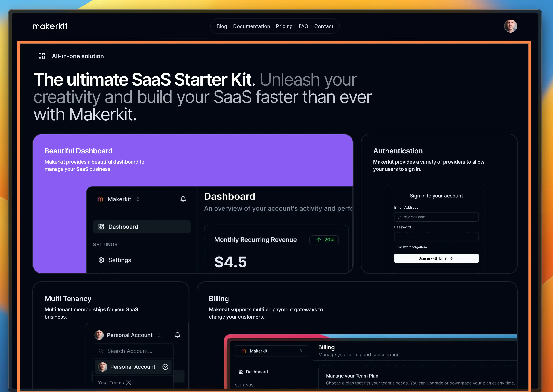Viewport: 553px width, 392px height.
Task: Select FAQ in the top navigation
Action: (303, 26)
